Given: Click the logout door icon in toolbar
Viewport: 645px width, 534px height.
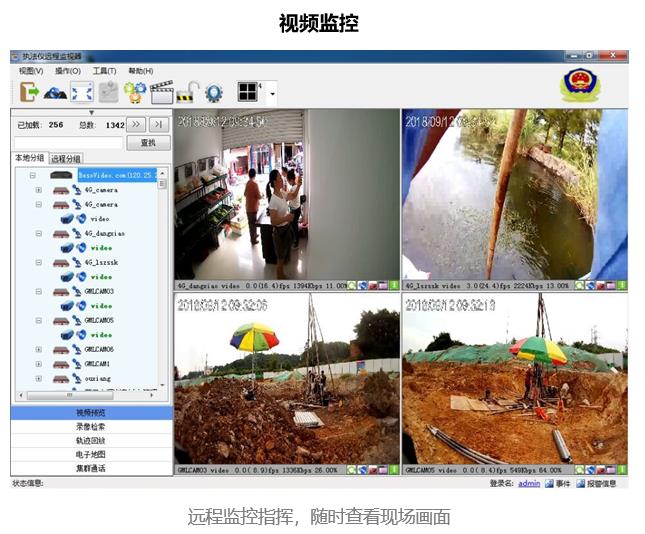Looking at the screenshot, I should pyautogui.click(x=28, y=93).
